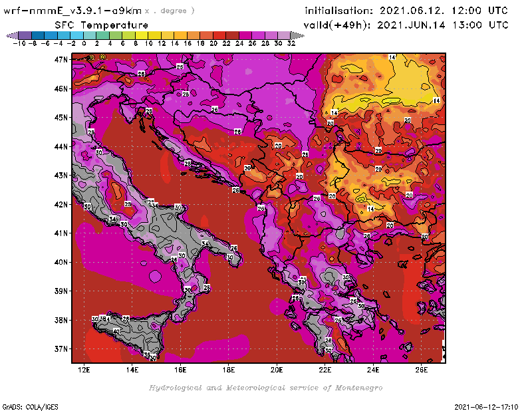Click the 16E longitude label
Screen dimensions: 532x411
pyautogui.click(x=180, y=370)
